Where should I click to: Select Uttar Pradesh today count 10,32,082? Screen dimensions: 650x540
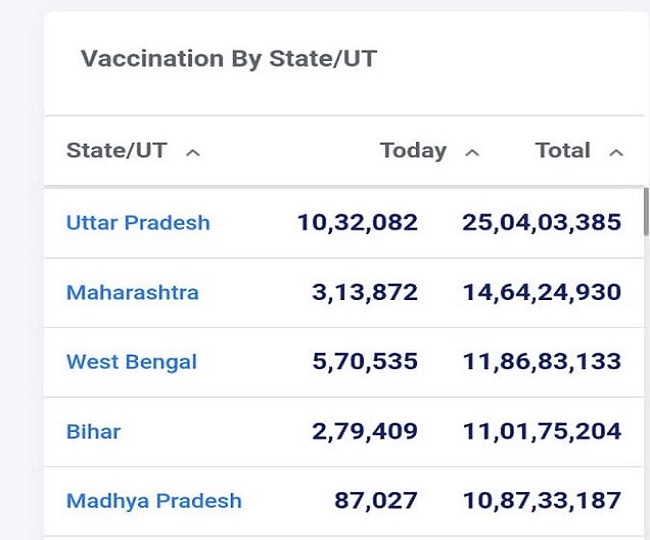click(357, 223)
